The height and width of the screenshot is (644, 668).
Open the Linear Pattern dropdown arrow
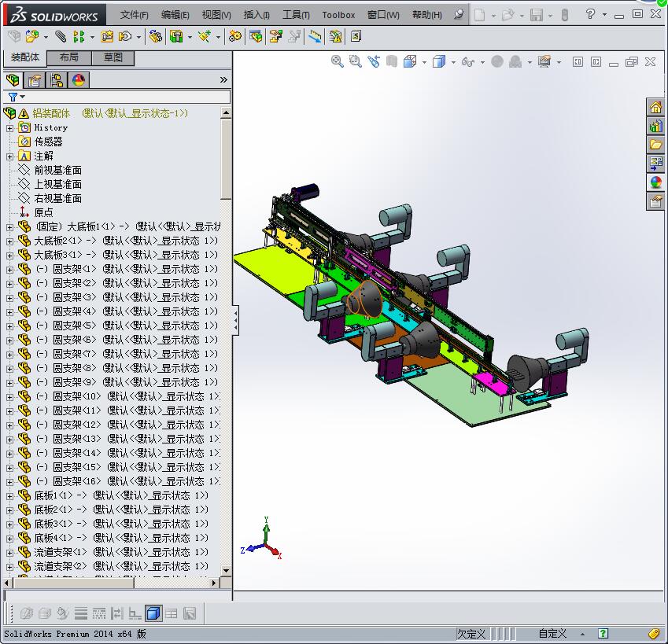[x=92, y=37]
